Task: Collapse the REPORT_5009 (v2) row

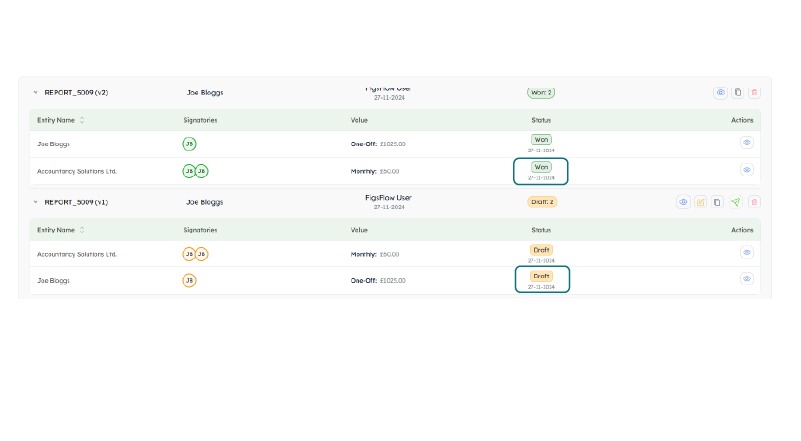Action: pos(35,92)
